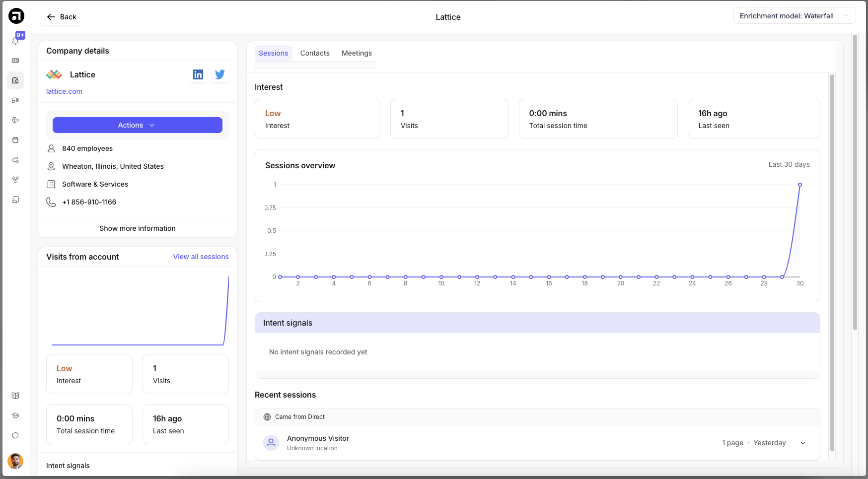Click the 840 employees text
Screen dimensions: 868x479
[87, 148]
